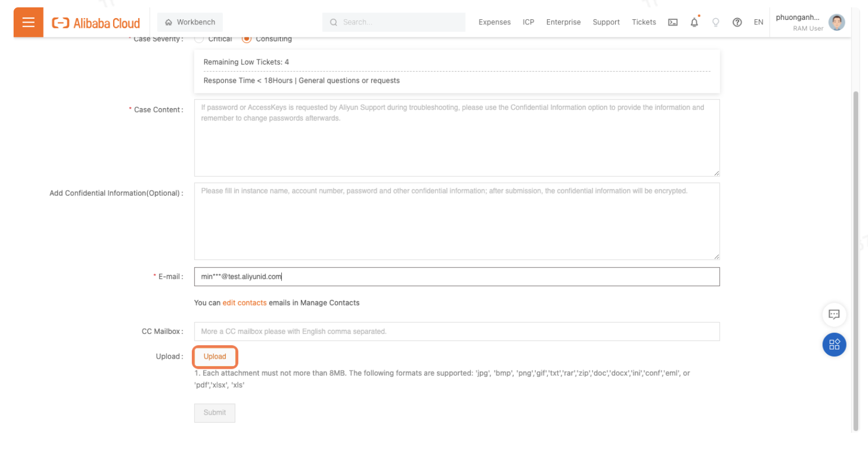The width and height of the screenshot is (868, 456).
Task: Open the Help question mark icon
Action: tap(737, 22)
